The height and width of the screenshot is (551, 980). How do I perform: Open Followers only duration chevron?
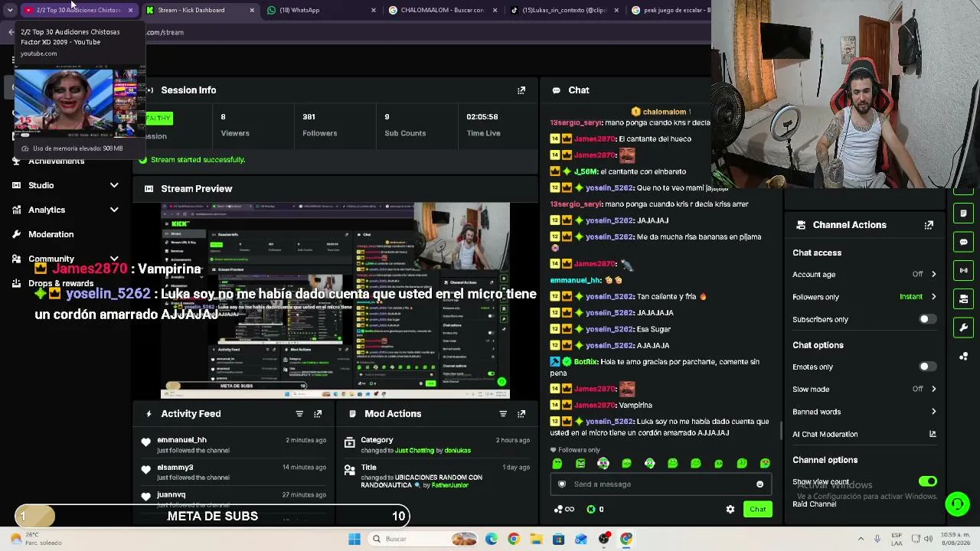933,297
